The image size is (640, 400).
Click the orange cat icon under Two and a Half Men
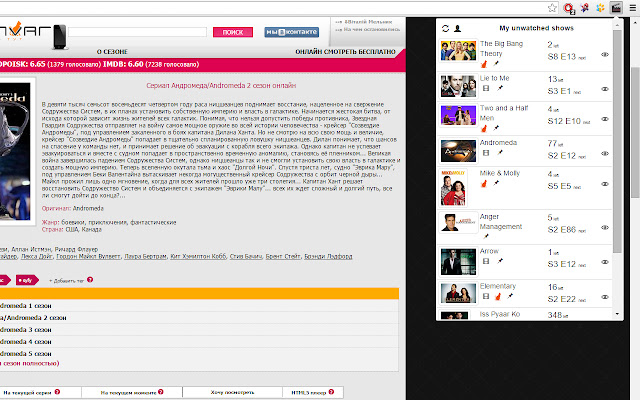click(484, 129)
